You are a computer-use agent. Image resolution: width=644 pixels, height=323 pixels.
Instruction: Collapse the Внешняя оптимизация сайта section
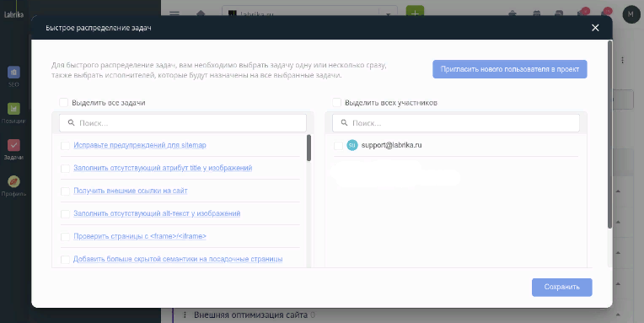coord(618,315)
